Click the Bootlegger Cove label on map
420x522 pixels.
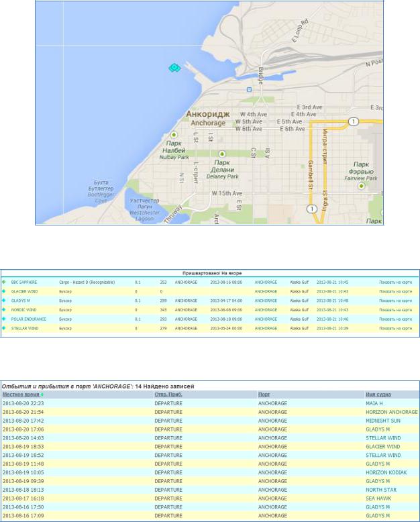point(101,192)
